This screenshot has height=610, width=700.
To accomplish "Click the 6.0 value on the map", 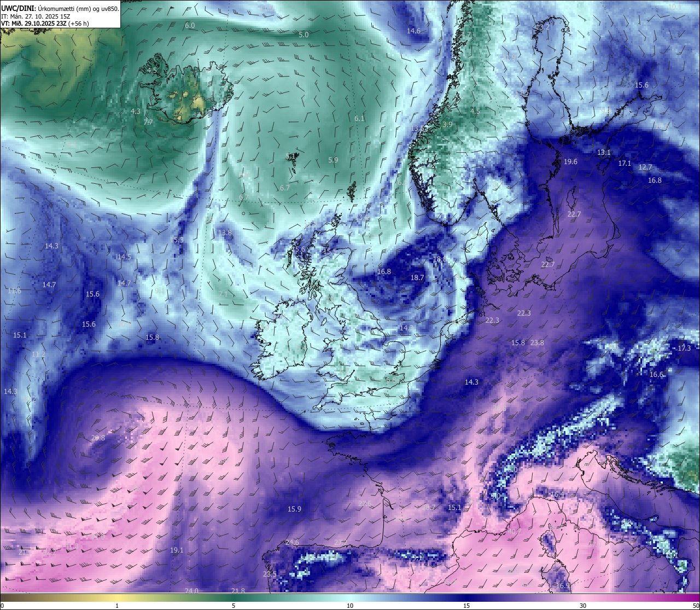I will [190, 26].
